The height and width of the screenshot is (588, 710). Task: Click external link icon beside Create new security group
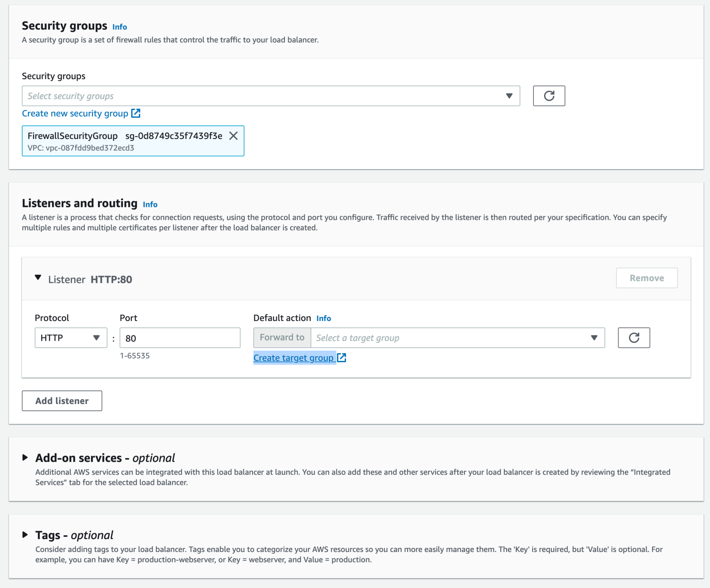(136, 113)
